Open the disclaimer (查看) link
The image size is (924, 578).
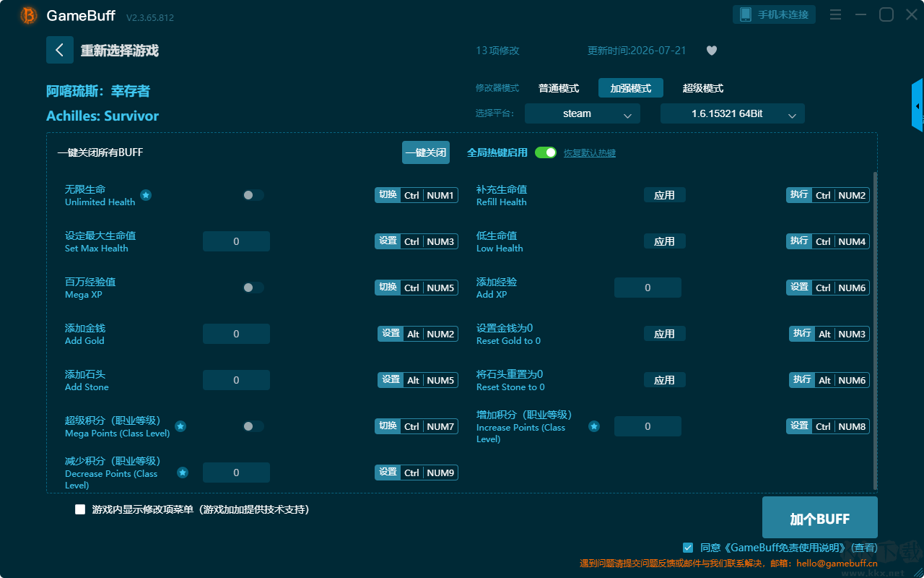click(x=864, y=548)
